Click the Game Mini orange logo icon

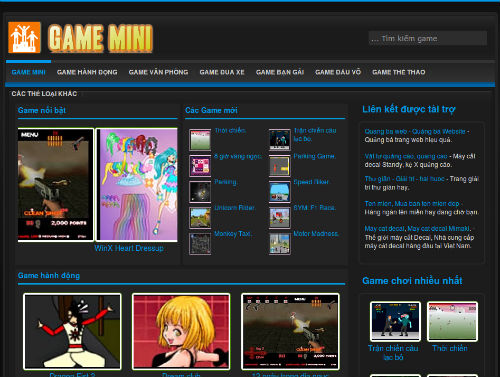(x=24, y=37)
